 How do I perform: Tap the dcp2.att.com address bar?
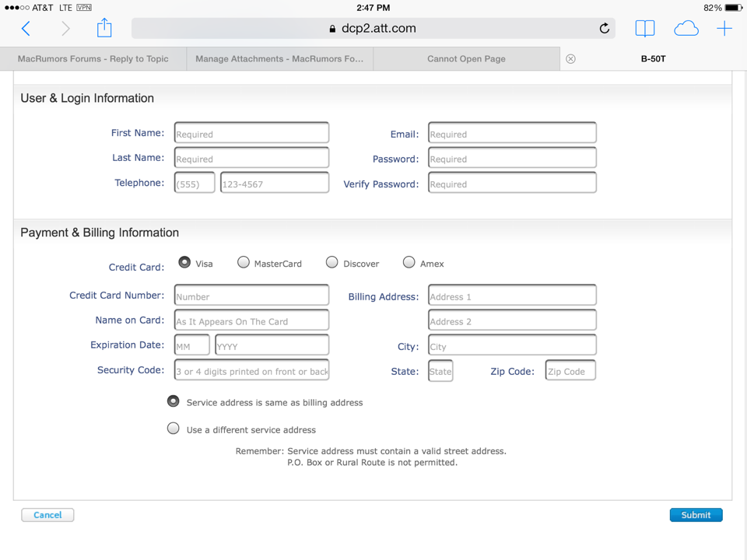(373, 29)
